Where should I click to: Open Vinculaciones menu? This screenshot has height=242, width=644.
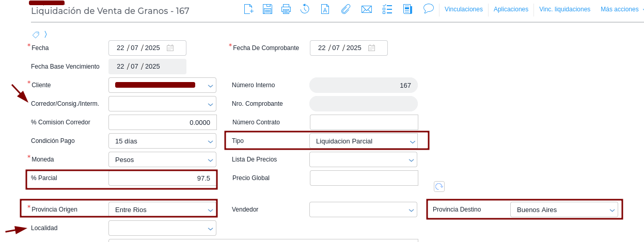(x=463, y=9)
